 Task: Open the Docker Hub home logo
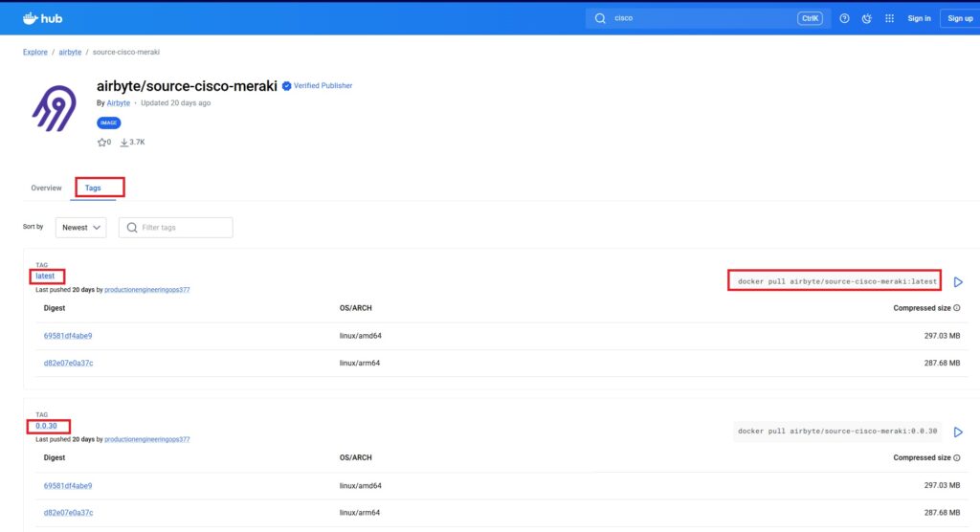click(42, 18)
